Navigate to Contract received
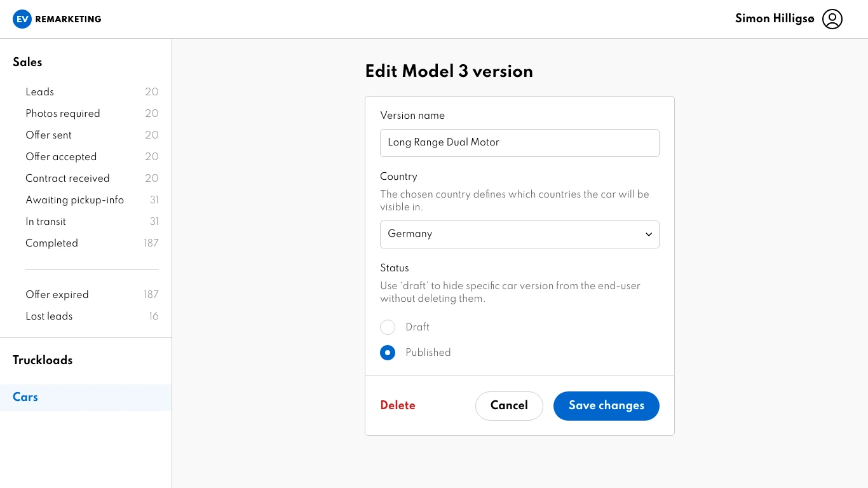 pos(67,179)
